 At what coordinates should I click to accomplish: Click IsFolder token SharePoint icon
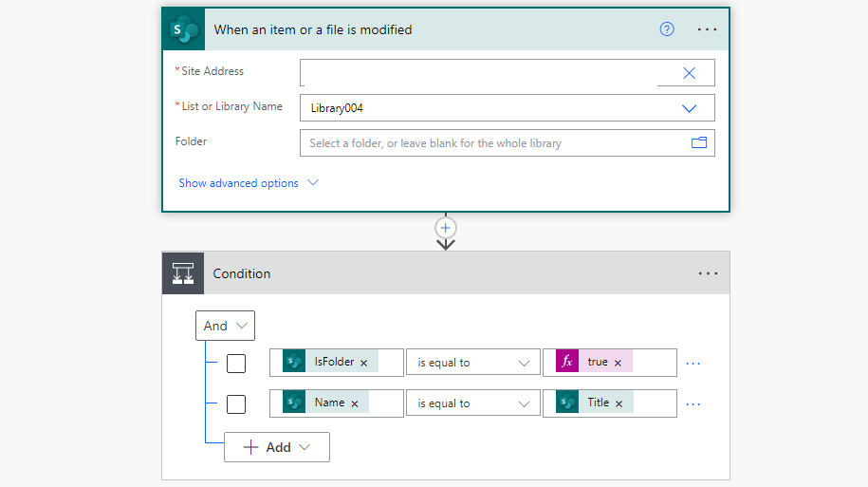[294, 362]
